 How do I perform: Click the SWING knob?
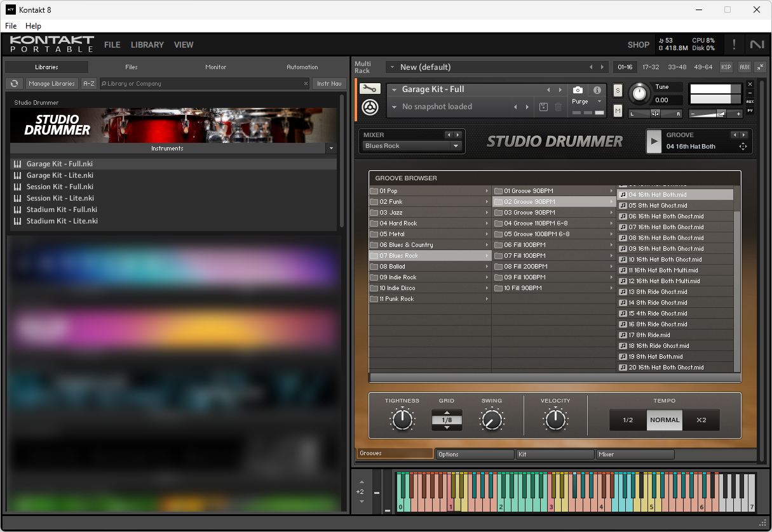(491, 420)
